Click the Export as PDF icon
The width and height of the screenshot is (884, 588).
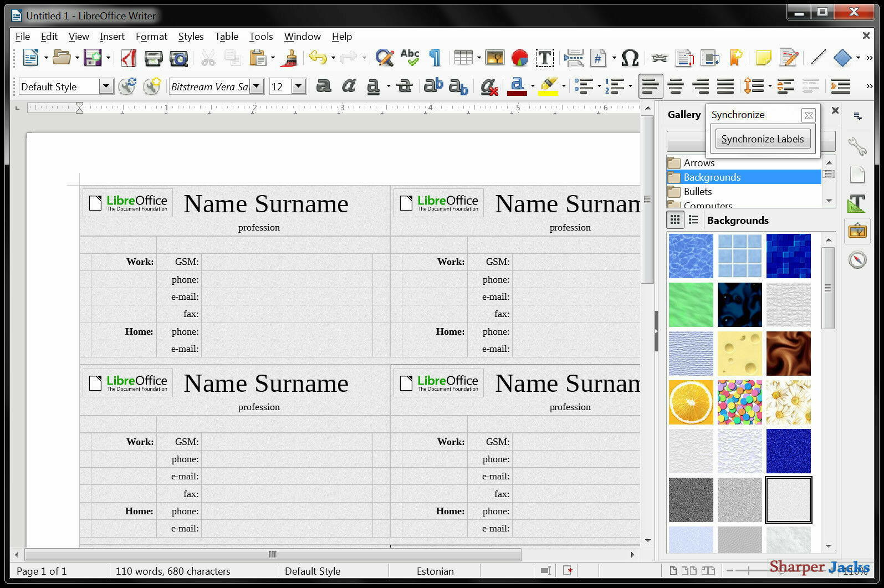129,58
